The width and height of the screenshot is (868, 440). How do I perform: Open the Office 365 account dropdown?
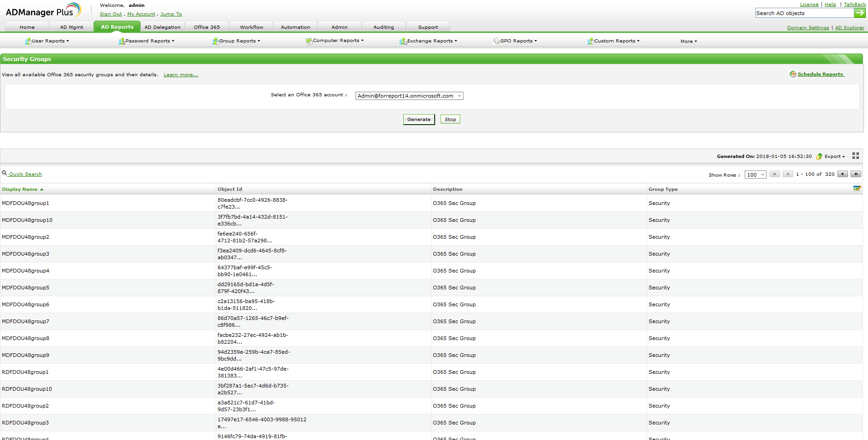click(409, 96)
